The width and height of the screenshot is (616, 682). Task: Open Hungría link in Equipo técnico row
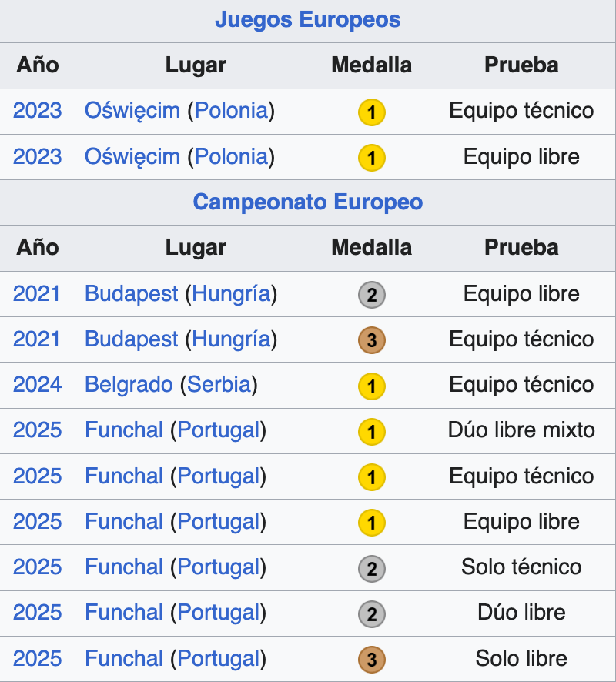(x=231, y=339)
